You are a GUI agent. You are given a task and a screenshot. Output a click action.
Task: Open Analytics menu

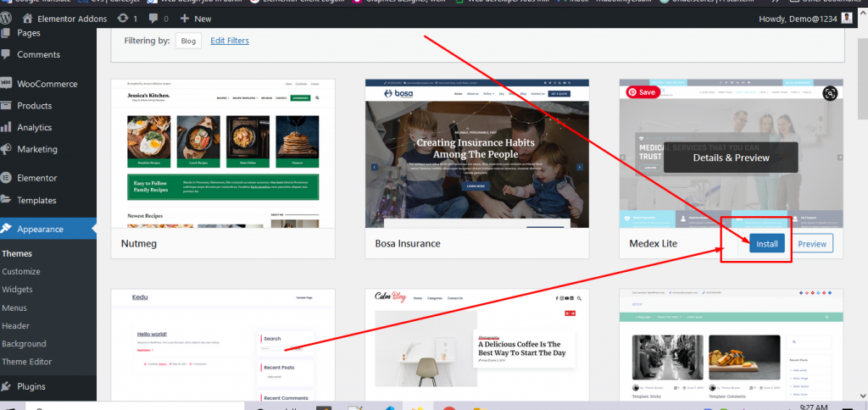[x=34, y=127]
